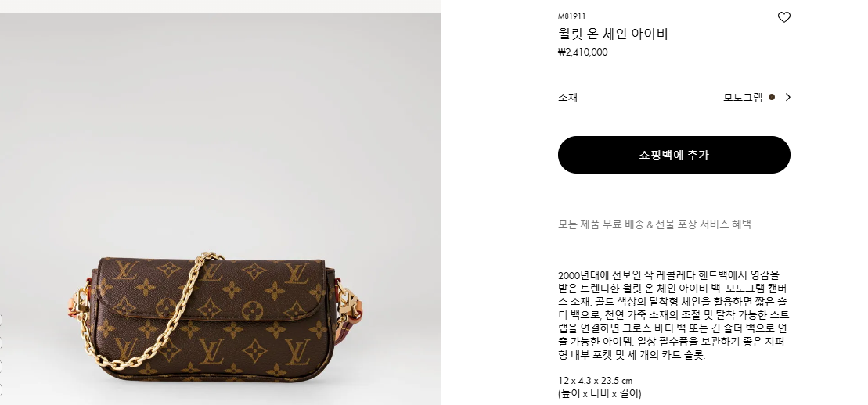Open the 소재 material row

(x=674, y=98)
